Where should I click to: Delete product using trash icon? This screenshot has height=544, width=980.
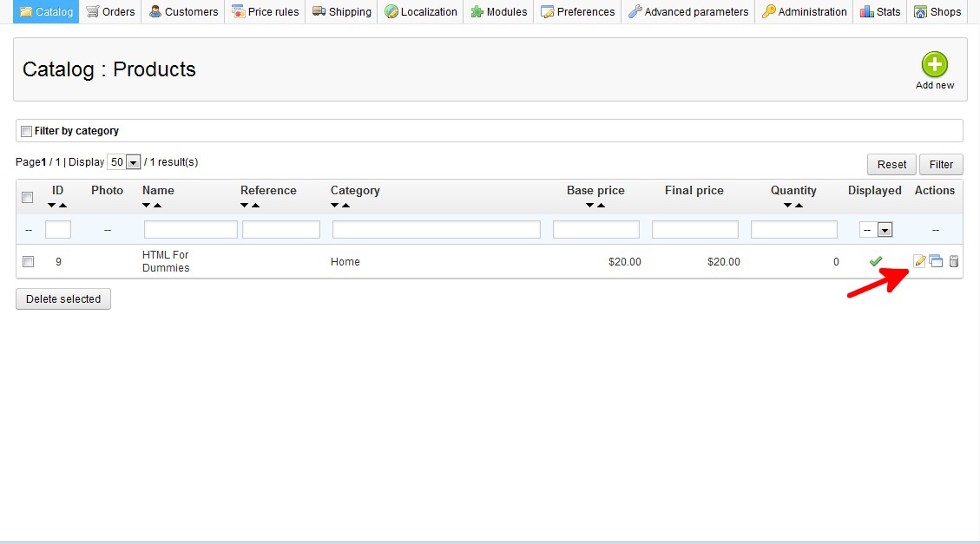[x=953, y=261]
